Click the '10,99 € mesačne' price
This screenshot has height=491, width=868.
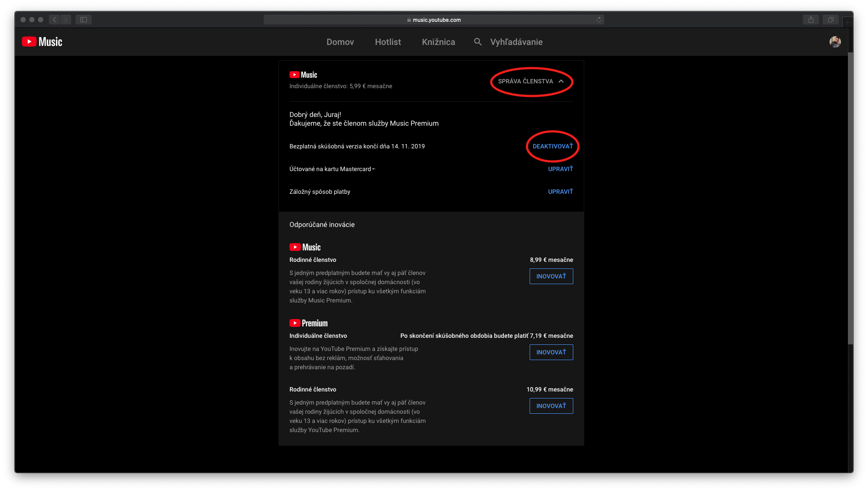[x=550, y=390]
